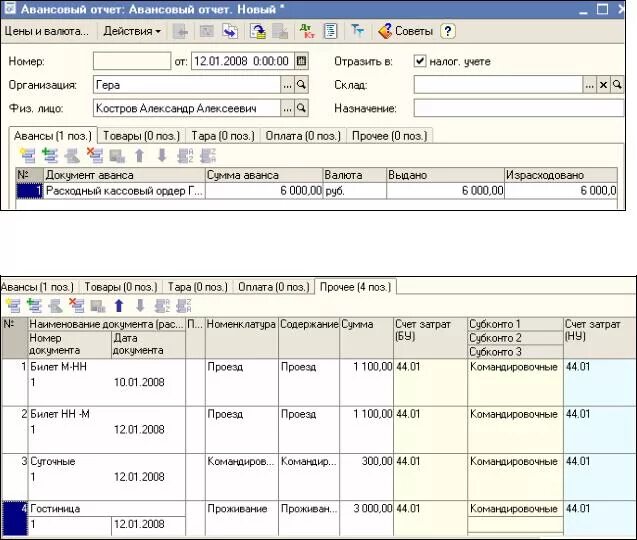Click the Субконто 1 column header
Viewport: 637px width, 540px height.
click(515, 324)
